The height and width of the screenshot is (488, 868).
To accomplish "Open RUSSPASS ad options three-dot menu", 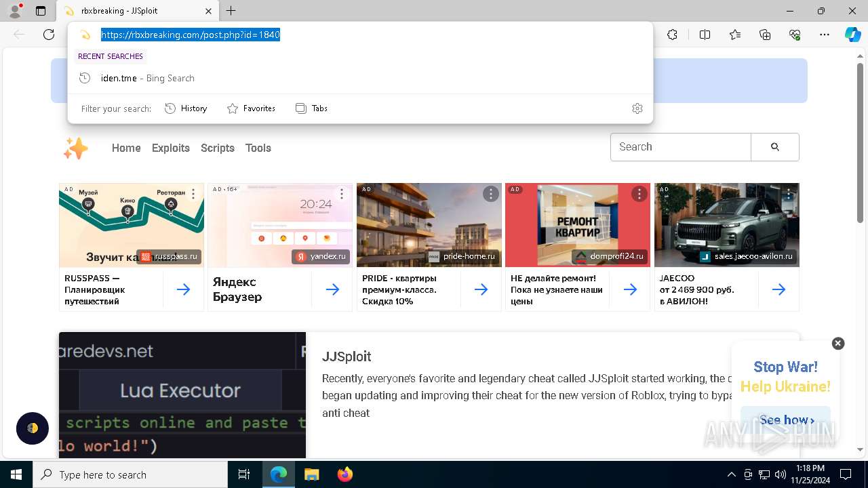I will (193, 194).
